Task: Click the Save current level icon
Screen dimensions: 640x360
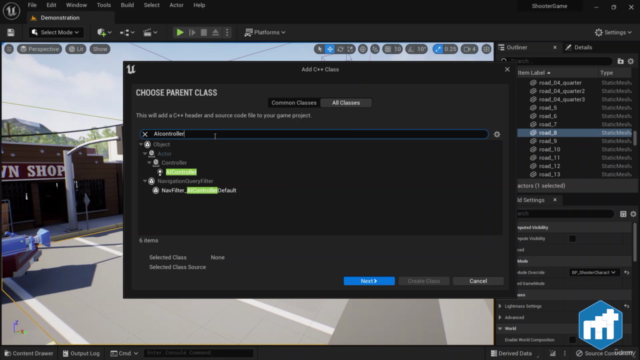Action: click(11, 32)
